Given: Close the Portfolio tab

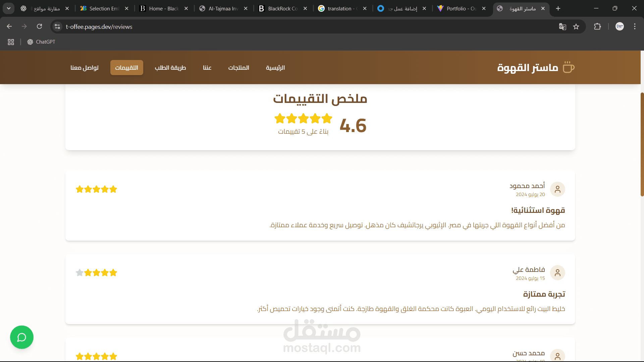Looking at the screenshot, I should [484, 9].
